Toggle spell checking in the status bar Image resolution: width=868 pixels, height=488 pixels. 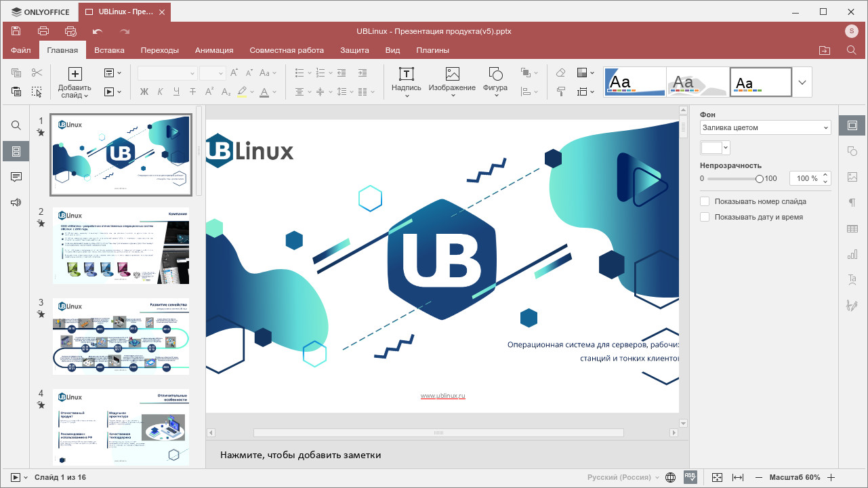[690, 477]
